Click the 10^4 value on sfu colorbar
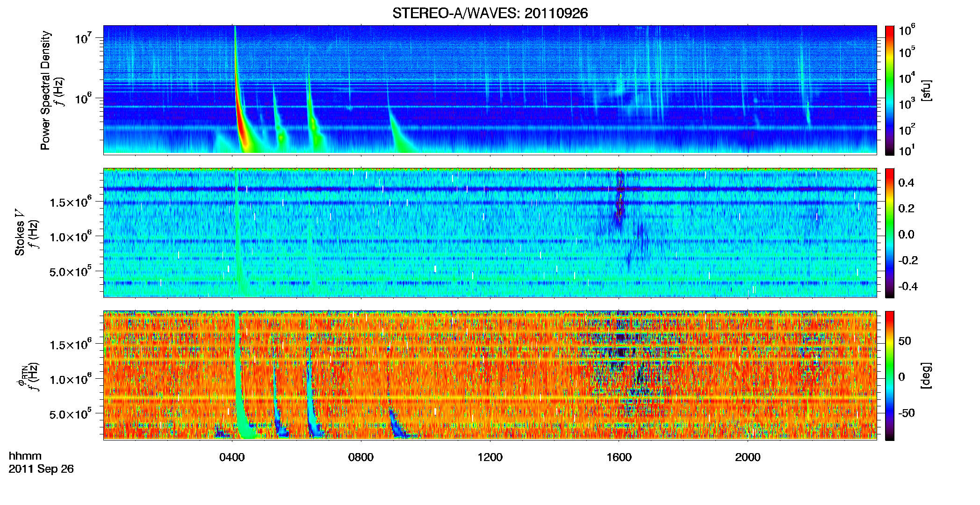 tap(907, 78)
